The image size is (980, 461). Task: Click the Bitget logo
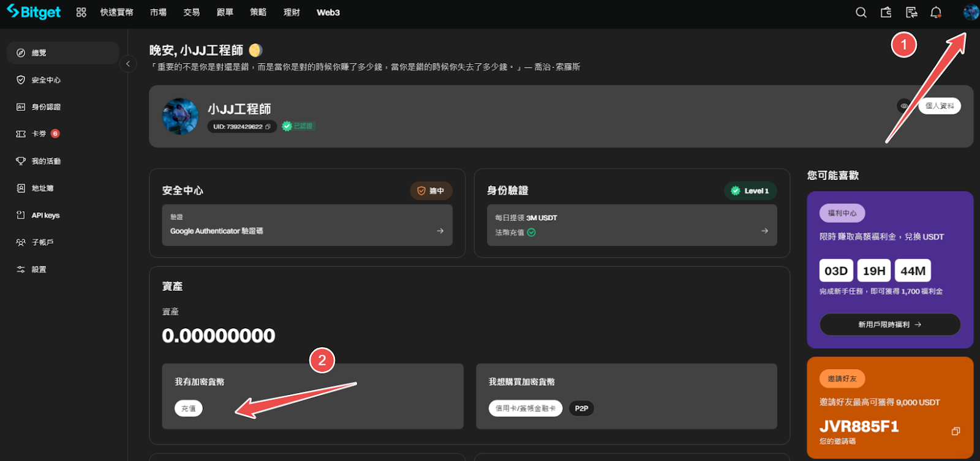34,12
